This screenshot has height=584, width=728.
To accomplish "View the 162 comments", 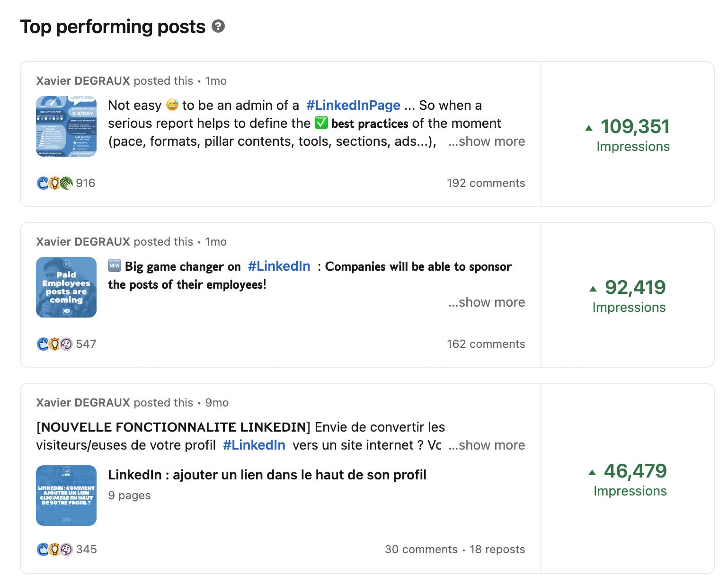I will click(x=486, y=344).
